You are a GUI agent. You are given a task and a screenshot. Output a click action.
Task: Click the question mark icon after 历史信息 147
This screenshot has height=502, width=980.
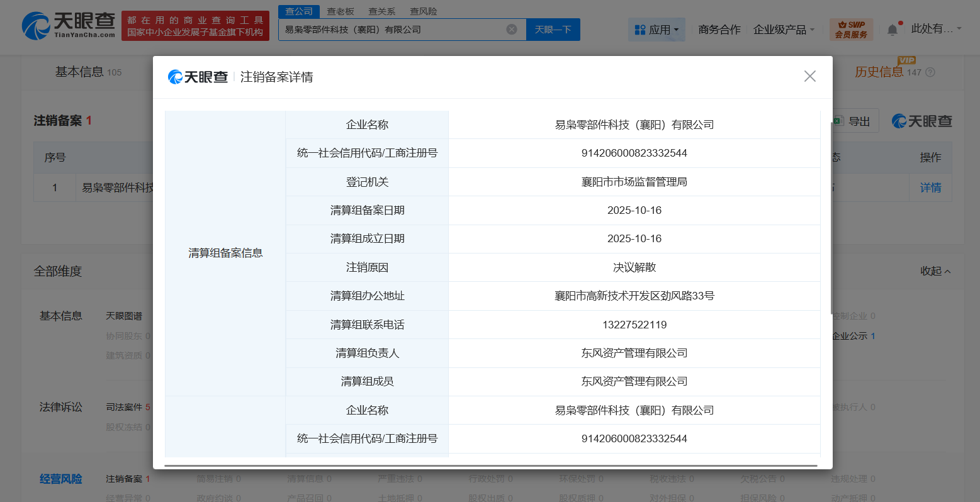pyautogui.click(x=930, y=72)
